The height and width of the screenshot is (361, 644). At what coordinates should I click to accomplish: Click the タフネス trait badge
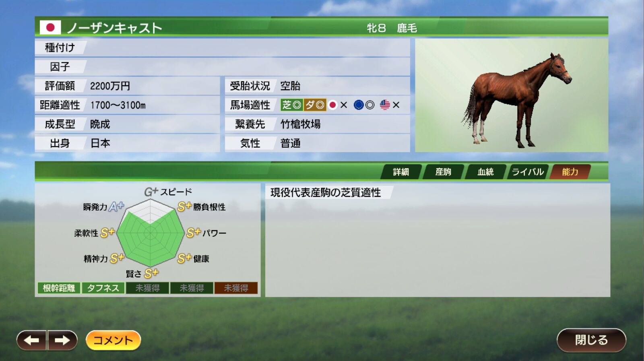pyautogui.click(x=103, y=288)
